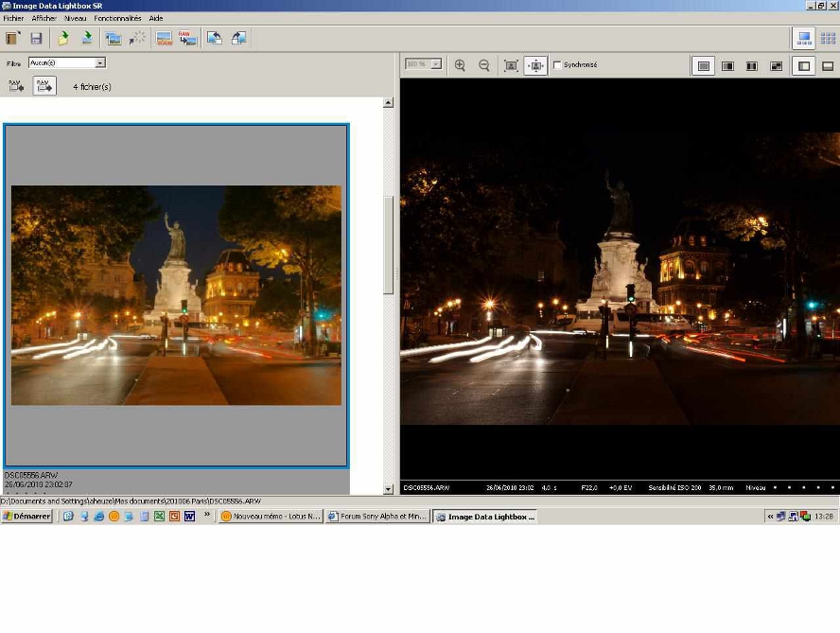Select the two-image side-by-side layout
This screenshot has height=633, width=840.
coord(727,66)
